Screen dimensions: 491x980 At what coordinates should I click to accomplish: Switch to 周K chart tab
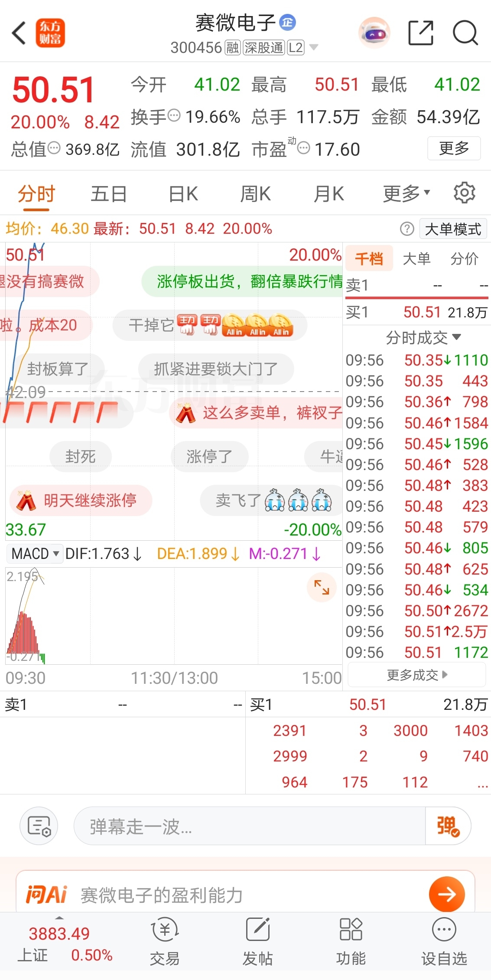point(256,194)
